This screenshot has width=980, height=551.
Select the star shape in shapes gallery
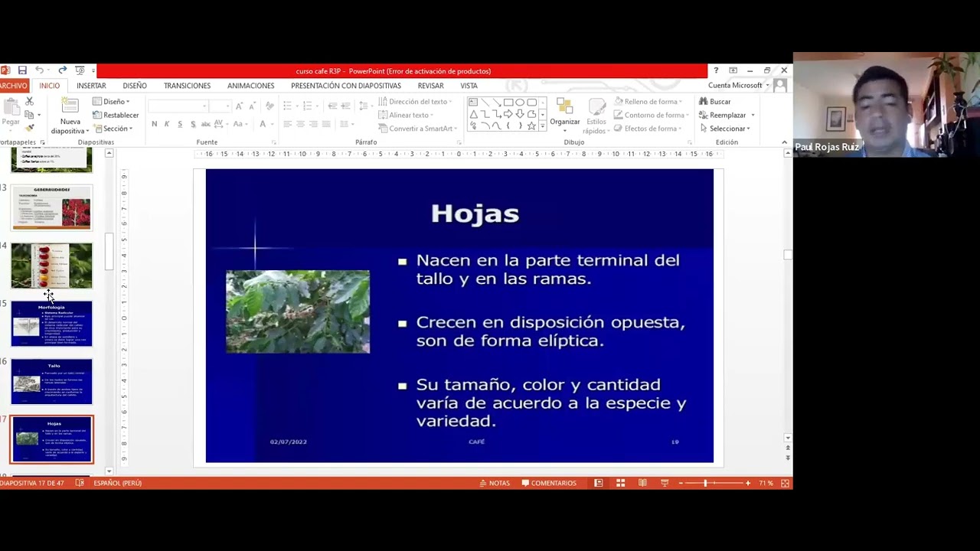click(531, 126)
